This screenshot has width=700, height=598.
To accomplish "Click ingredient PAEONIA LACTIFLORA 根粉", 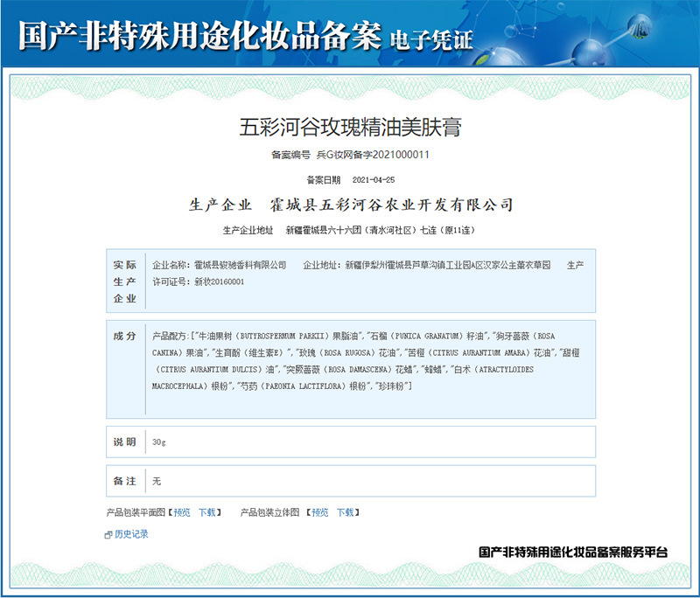I will tap(304, 386).
